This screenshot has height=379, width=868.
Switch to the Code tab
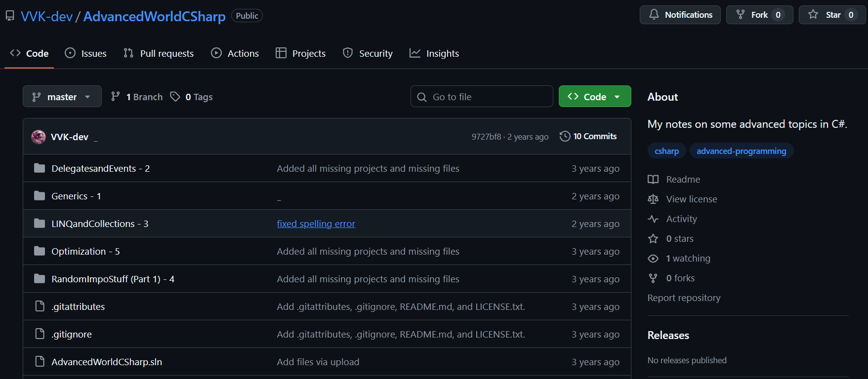coord(29,53)
